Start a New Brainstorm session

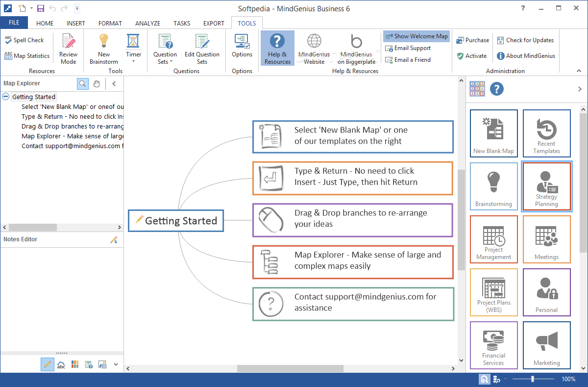coord(104,49)
